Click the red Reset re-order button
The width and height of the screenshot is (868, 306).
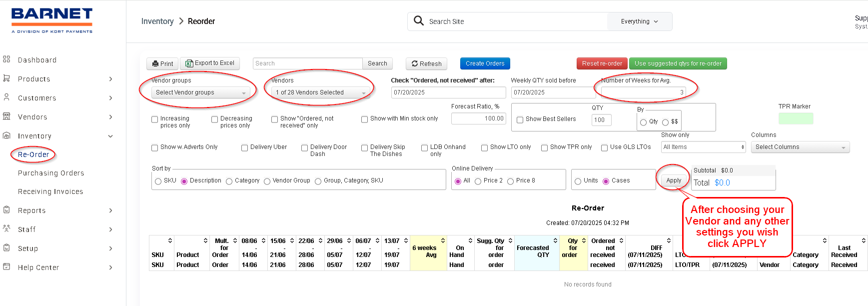[602, 63]
